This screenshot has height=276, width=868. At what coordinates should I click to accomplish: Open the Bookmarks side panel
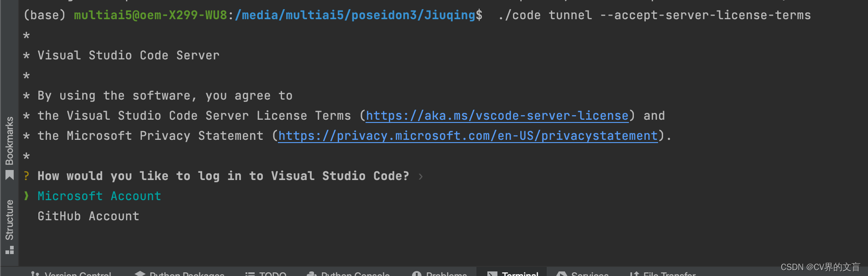pyautogui.click(x=9, y=148)
